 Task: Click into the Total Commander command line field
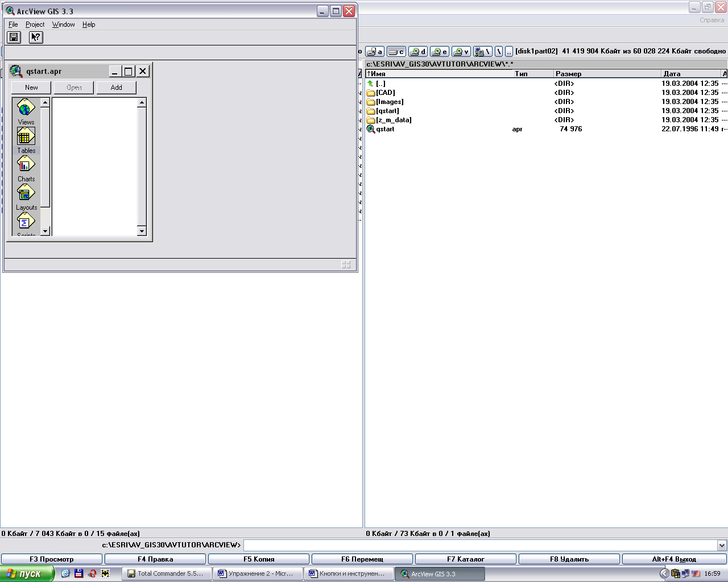[481, 545]
